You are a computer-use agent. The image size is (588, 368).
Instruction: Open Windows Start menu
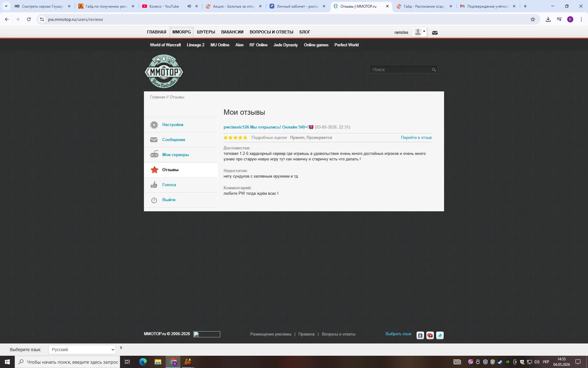[x=7, y=362]
